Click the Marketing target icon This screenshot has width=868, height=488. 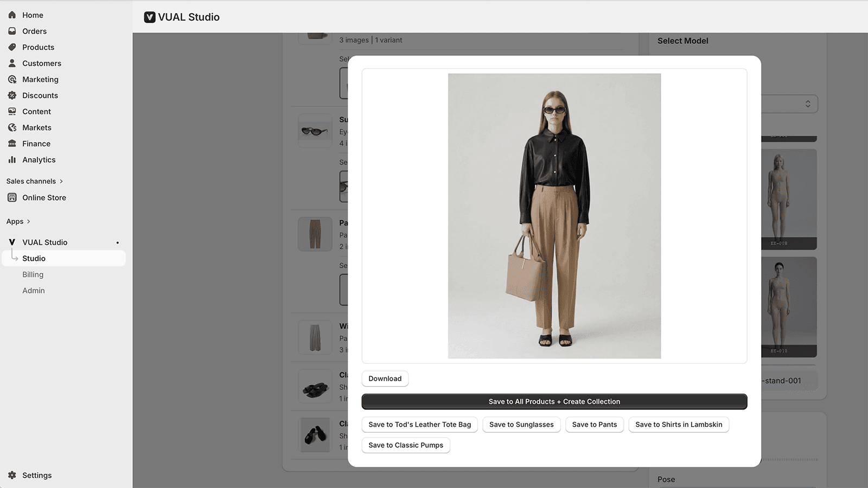(x=12, y=80)
